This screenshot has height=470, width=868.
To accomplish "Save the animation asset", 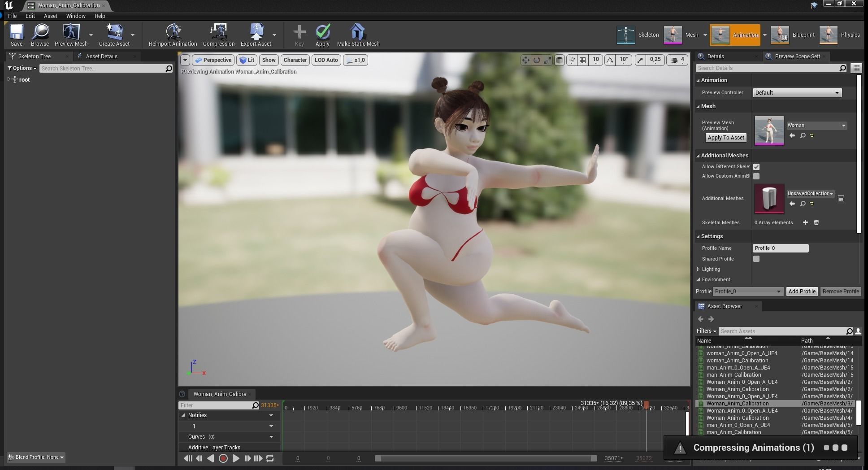I will (17, 35).
